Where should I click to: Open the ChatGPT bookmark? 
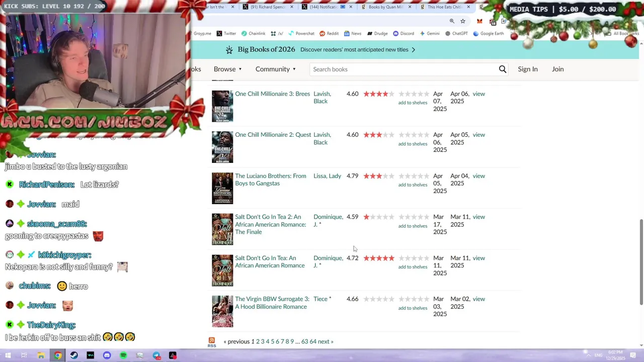[456, 34]
